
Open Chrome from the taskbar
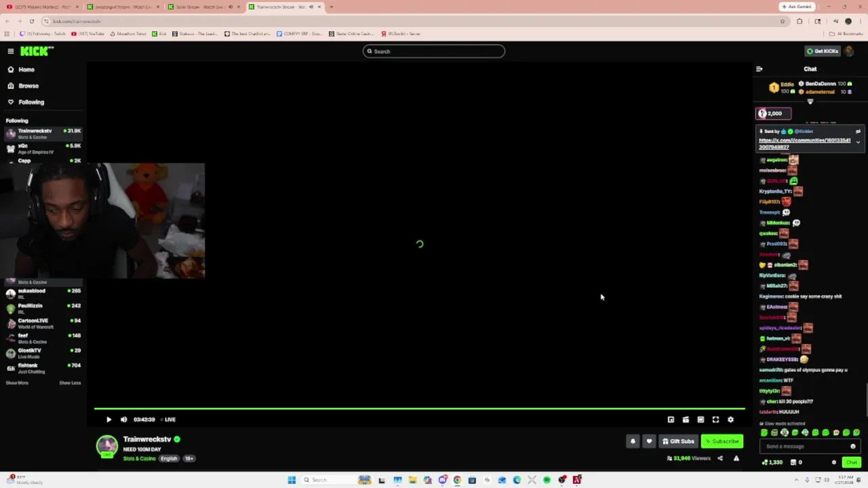point(457,480)
